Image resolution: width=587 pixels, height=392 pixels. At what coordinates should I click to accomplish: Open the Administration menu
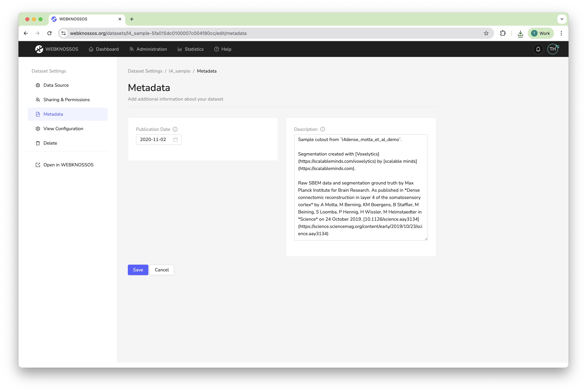pos(148,49)
